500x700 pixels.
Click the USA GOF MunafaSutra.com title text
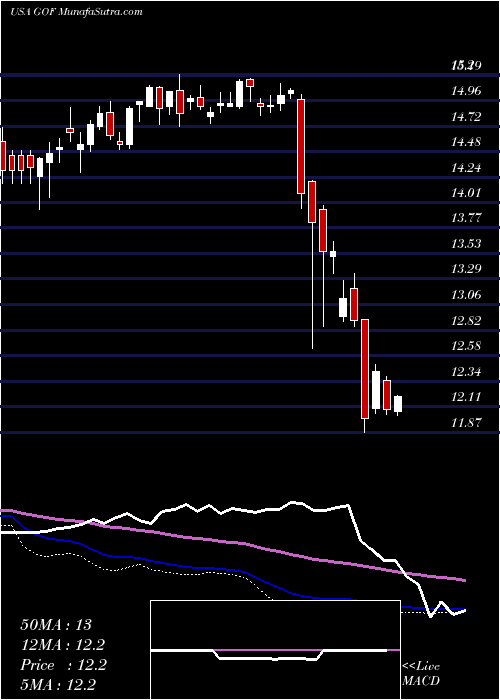point(76,12)
